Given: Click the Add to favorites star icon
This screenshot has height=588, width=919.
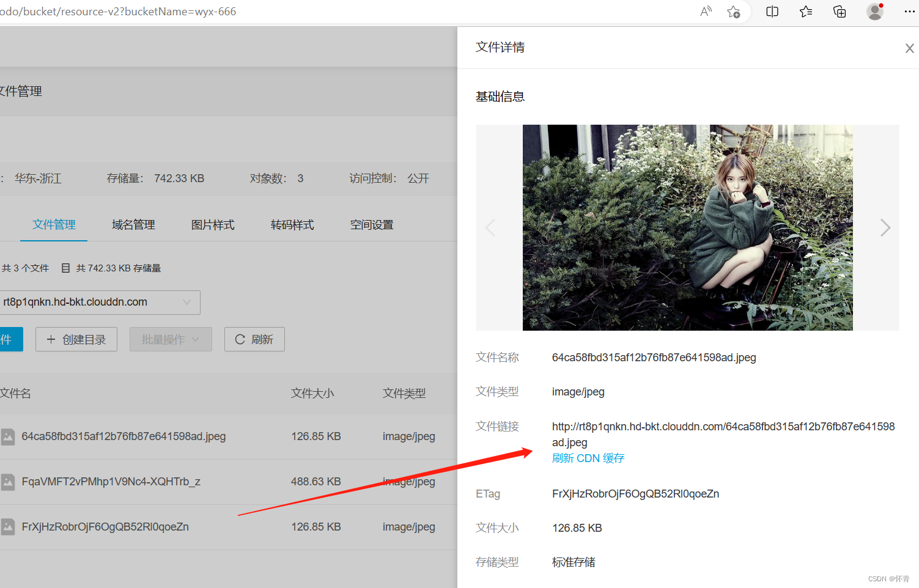Looking at the screenshot, I should click(733, 11).
